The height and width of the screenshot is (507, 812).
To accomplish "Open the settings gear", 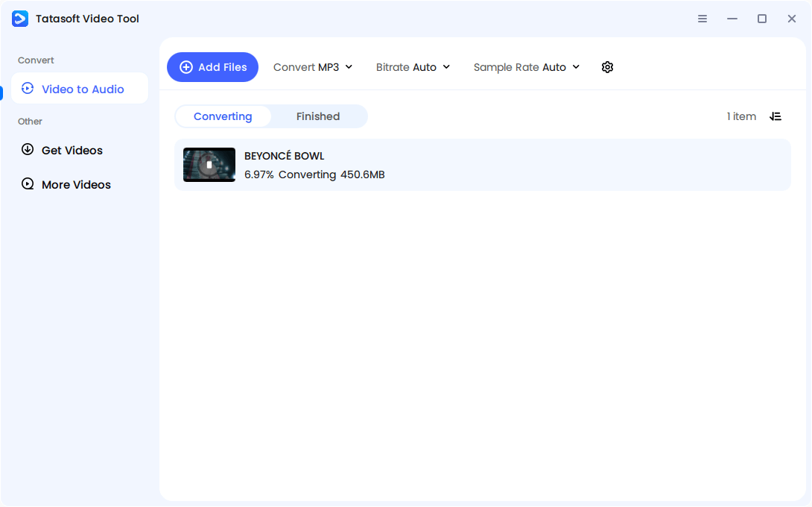I will point(607,67).
